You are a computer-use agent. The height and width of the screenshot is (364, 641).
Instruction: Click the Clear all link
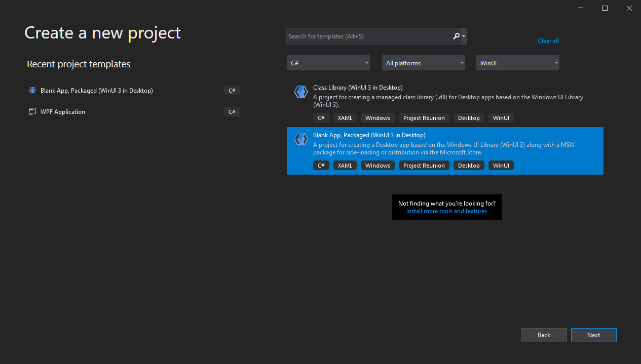click(548, 41)
